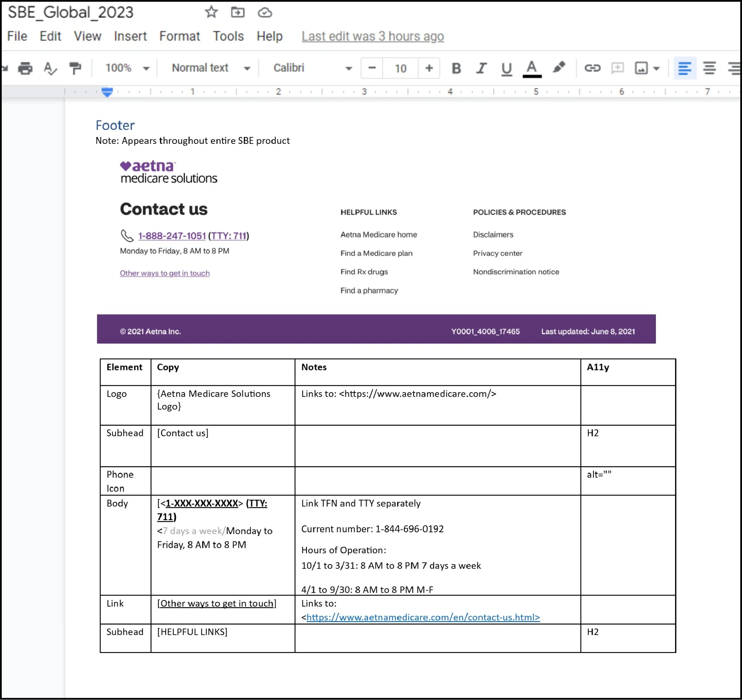
Task: Click the phone icon beside the number
Action: (127, 236)
